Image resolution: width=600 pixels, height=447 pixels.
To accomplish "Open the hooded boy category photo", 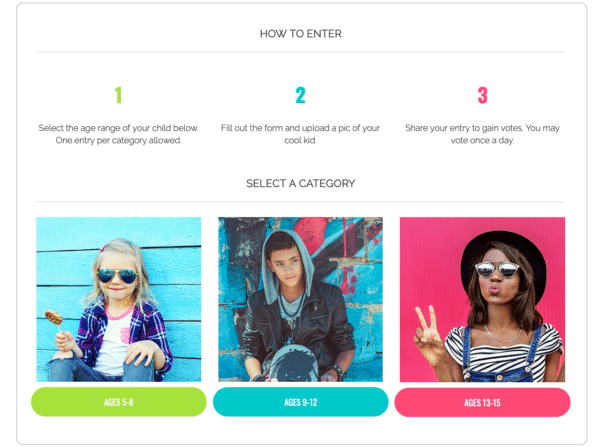I will tap(300, 299).
